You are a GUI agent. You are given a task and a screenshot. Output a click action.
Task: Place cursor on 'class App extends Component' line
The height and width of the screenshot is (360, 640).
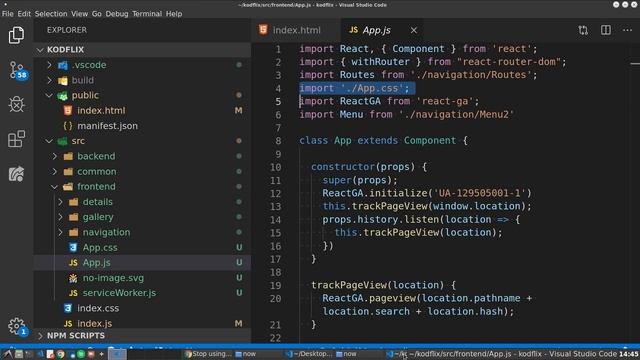coord(383,140)
